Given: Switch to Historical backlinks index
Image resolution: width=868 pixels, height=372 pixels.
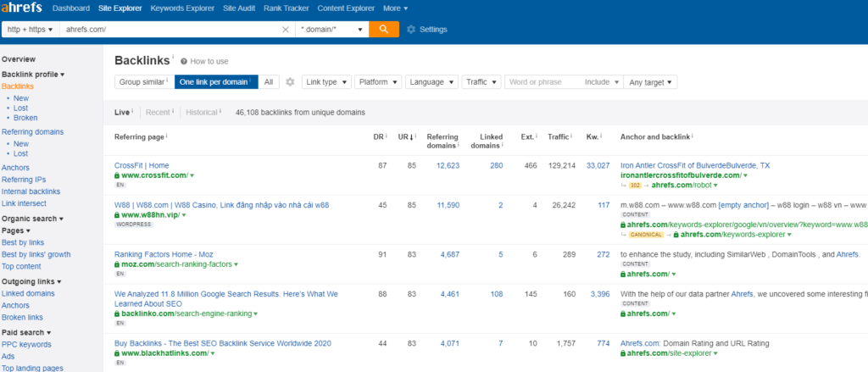Looking at the screenshot, I should coord(202,113).
